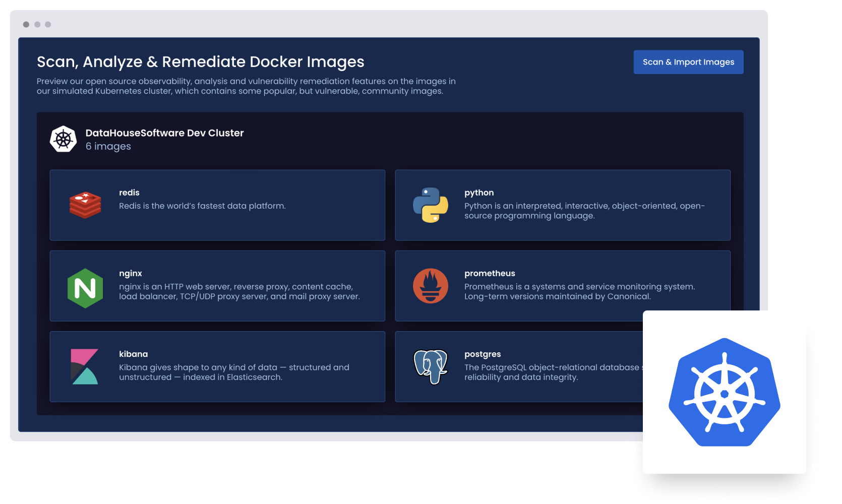Click the page title Scan, Analyze & Remediate
842x504 pixels.
pos(200,61)
